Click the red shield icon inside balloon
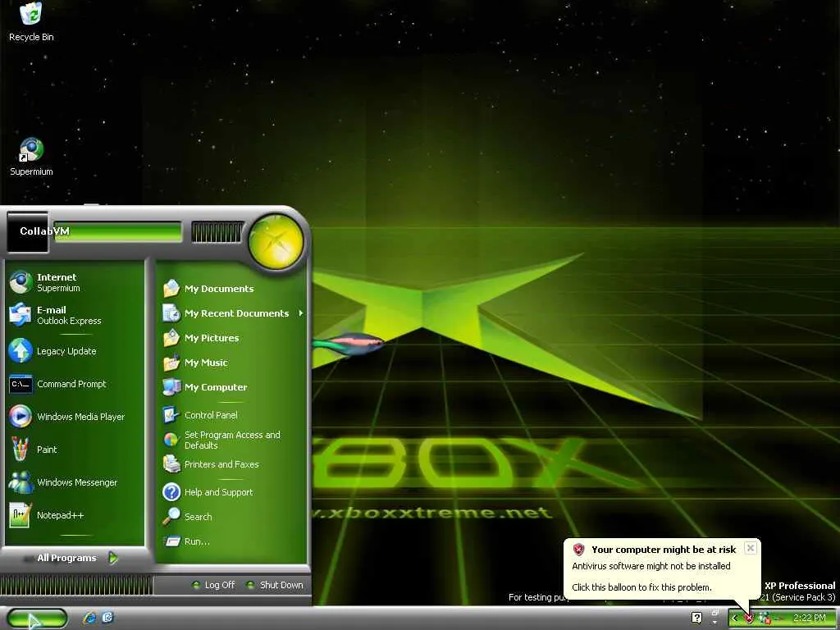This screenshot has height=630, width=840. pos(578,549)
